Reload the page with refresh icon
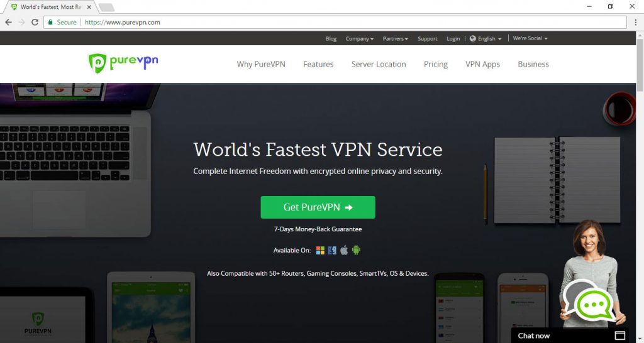This screenshot has width=644, height=343. tap(35, 22)
